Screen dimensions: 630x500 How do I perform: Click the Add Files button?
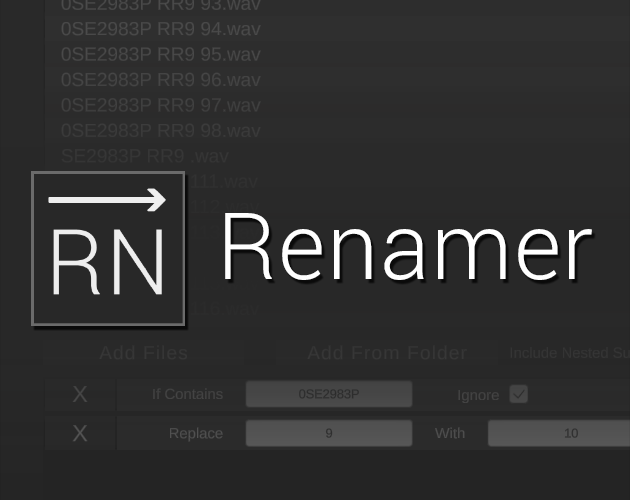pos(143,353)
